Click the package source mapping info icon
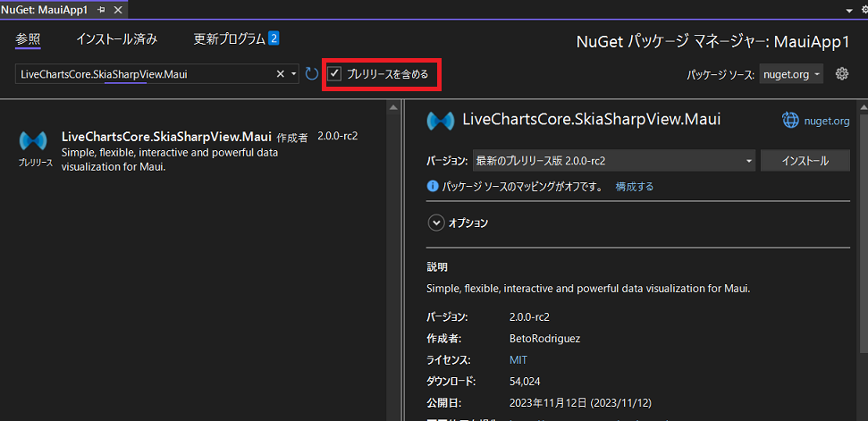The width and height of the screenshot is (868, 421). [433, 187]
